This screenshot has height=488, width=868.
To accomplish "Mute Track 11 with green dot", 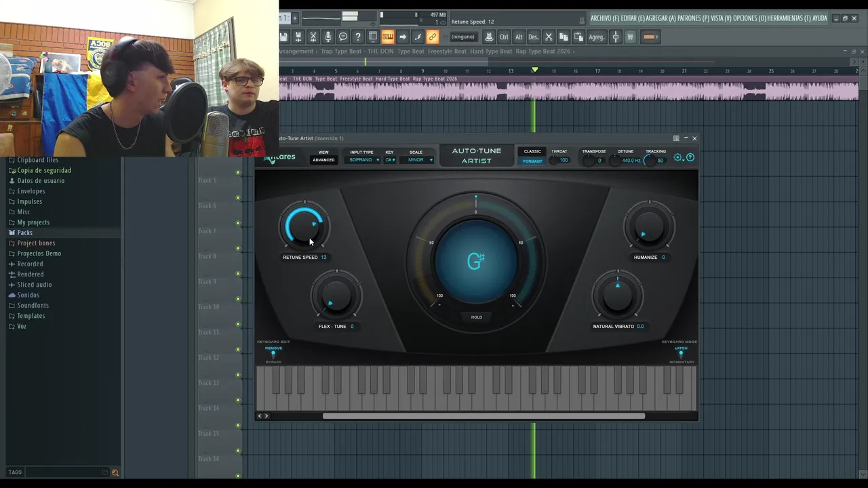I will pyautogui.click(x=238, y=325).
